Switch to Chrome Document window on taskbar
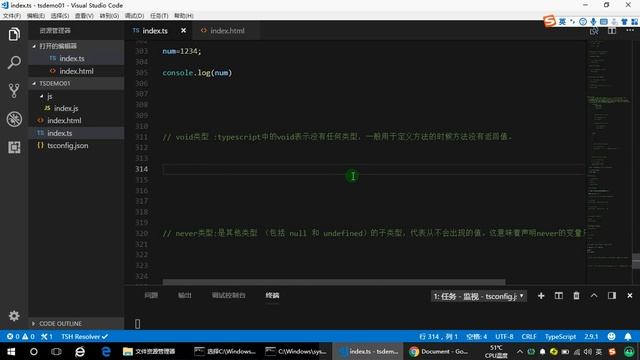Screen dimensions: 640x360 click(x=439, y=351)
